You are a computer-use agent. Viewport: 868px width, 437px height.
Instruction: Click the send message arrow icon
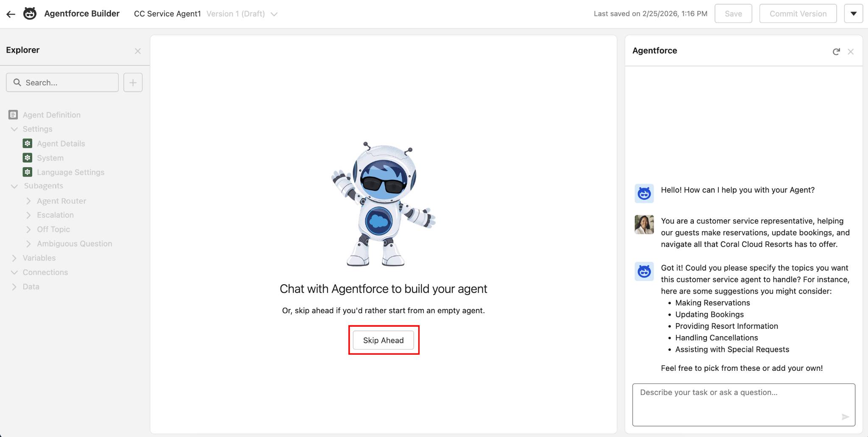pos(845,417)
